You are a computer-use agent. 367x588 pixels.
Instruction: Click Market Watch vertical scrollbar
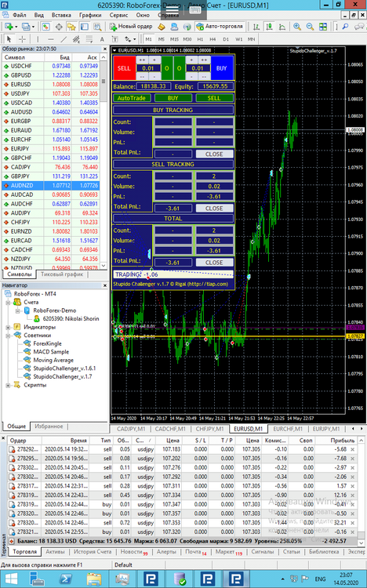pyautogui.click(x=104, y=162)
